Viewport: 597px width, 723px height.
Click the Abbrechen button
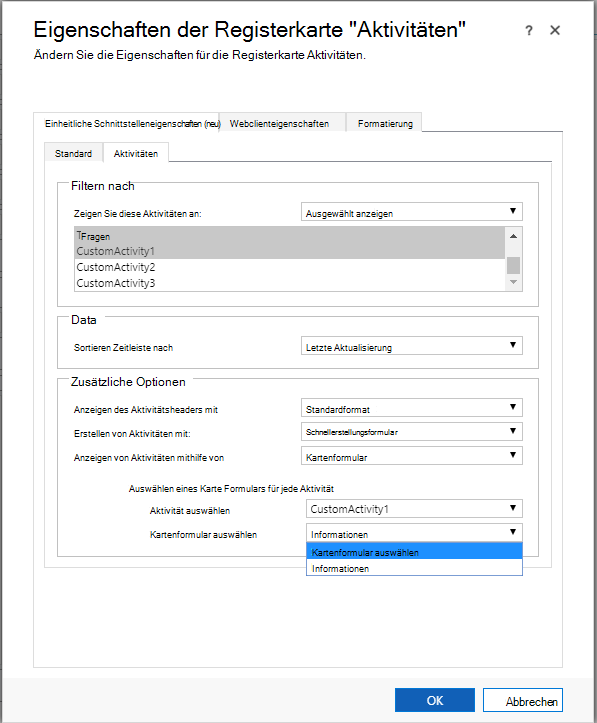pyautogui.click(x=523, y=700)
